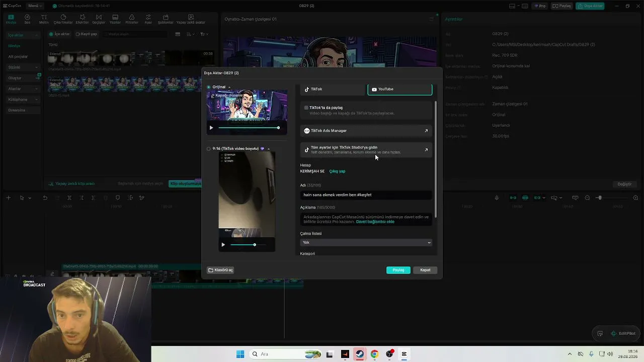Open the media sort dropdown
This screenshot has height=362, width=644.
coord(191,34)
